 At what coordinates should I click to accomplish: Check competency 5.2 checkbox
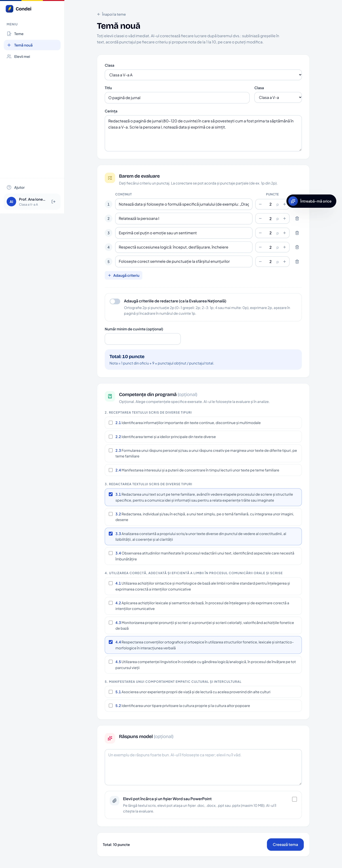[x=111, y=706]
